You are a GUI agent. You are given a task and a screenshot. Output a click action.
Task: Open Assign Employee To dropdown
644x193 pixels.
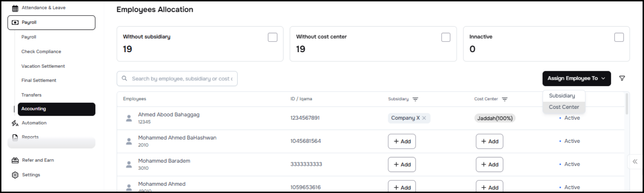[x=576, y=79]
